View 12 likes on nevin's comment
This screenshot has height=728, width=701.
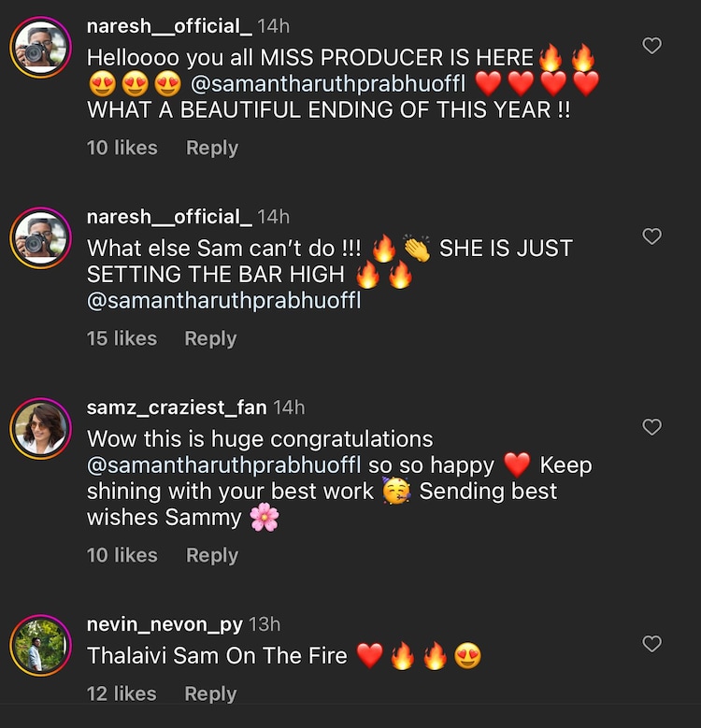pyautogui.click(x=122, y=693)
